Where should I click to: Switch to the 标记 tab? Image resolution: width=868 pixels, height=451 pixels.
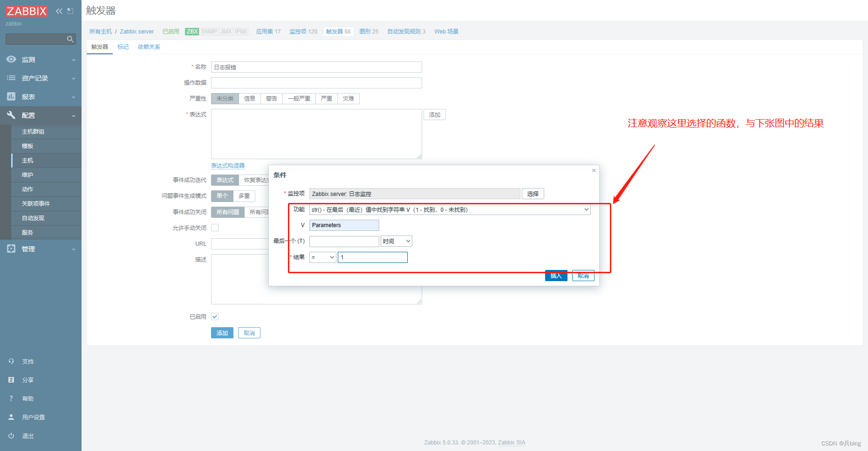(123, 47)
